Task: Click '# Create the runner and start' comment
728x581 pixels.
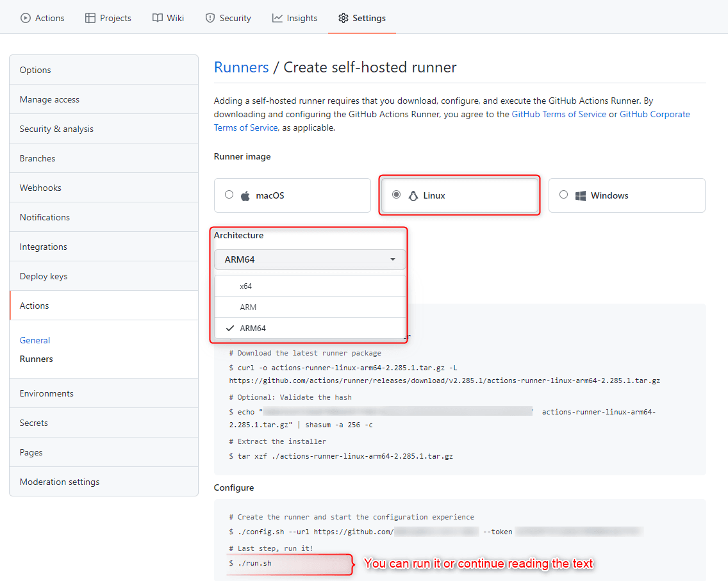Action: click(x=351, y=517)
